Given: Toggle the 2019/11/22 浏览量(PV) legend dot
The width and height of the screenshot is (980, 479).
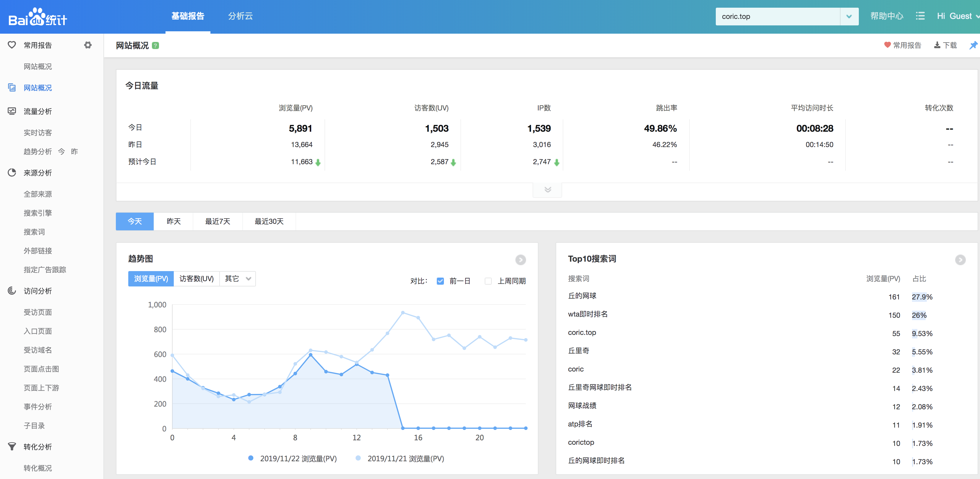Looking at the screenshot, I should [x=251, y=458].
